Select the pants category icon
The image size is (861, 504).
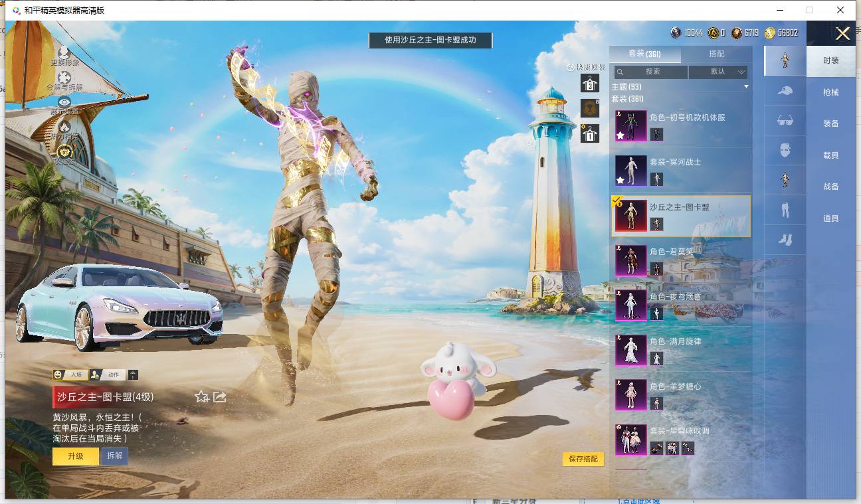point(785,210)
